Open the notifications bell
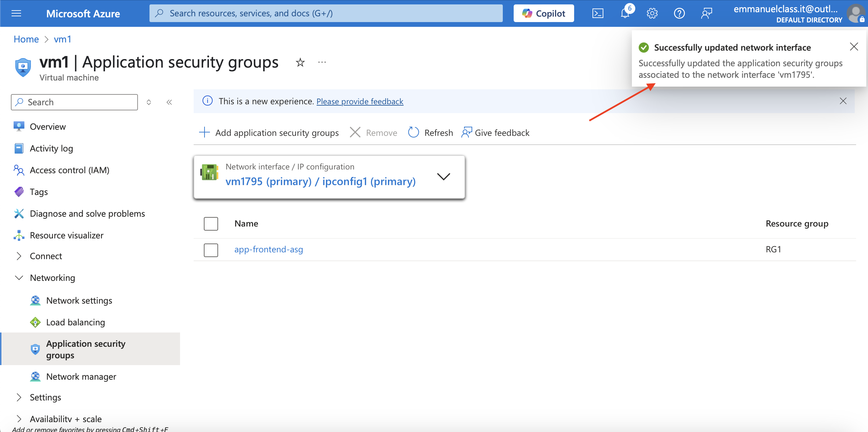 (625, 13)
